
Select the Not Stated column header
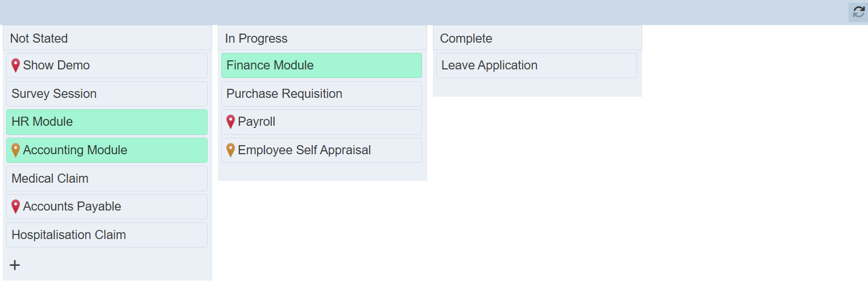[39, 39]
